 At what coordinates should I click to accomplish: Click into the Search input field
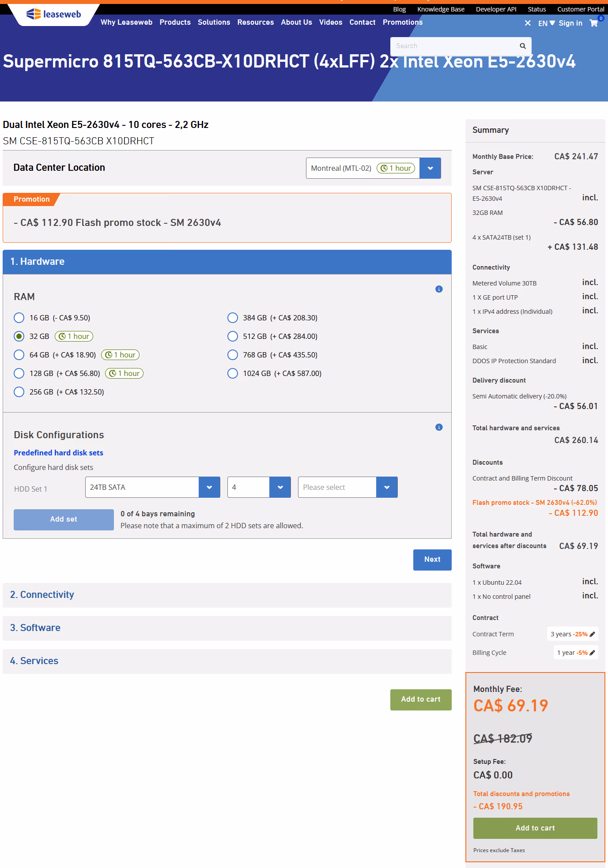(455, 46)
